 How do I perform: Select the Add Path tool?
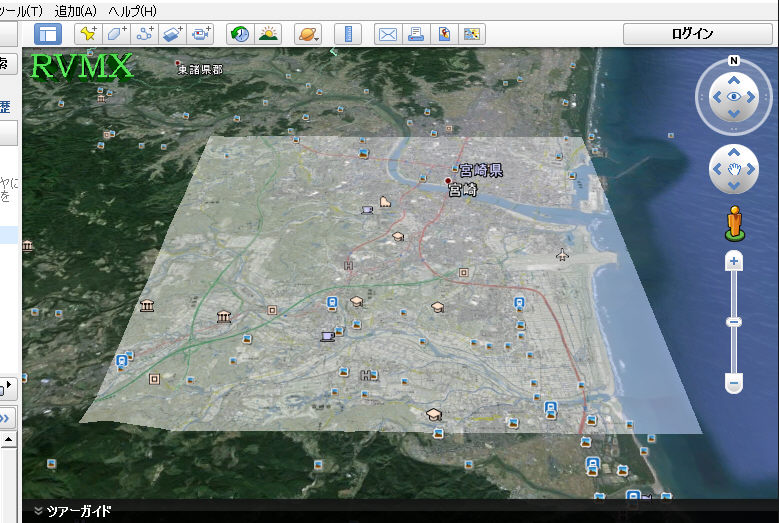pos(144,34)
